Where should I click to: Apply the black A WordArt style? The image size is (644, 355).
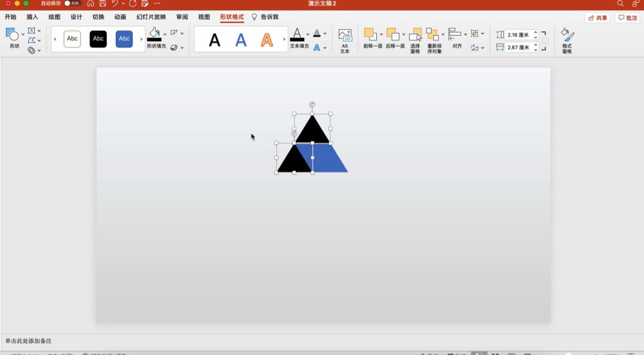click(215, 40)
